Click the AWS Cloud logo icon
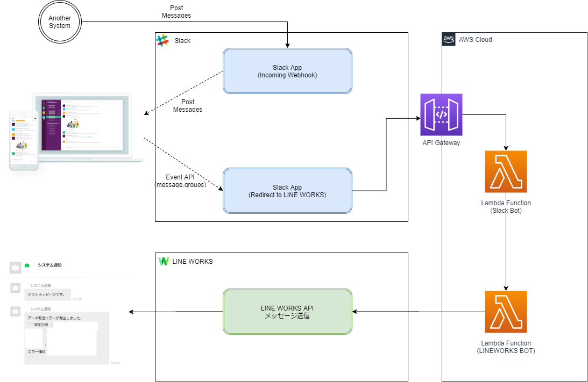Screen dimensions: 588x382 click(x=449, y=39)
